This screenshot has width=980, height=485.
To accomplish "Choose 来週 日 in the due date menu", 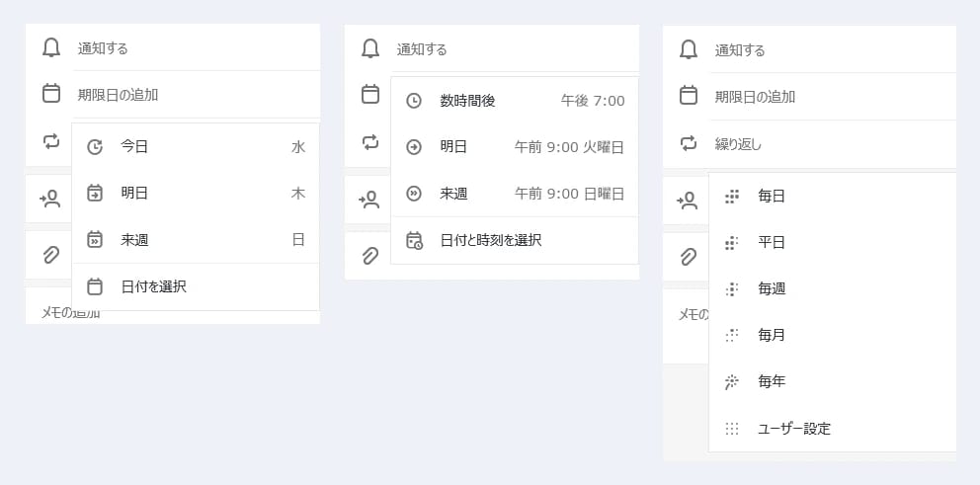I will 196,239.
